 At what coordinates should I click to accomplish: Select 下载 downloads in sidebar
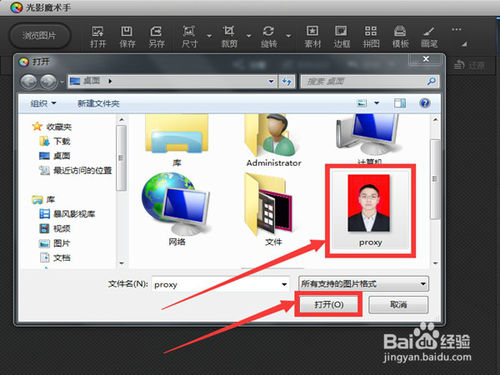(55, 141)
